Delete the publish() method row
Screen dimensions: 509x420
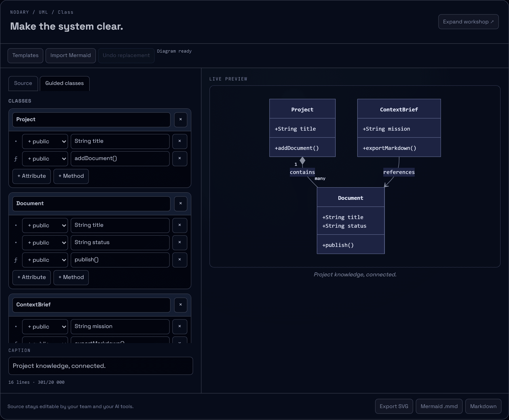[180, 260]
